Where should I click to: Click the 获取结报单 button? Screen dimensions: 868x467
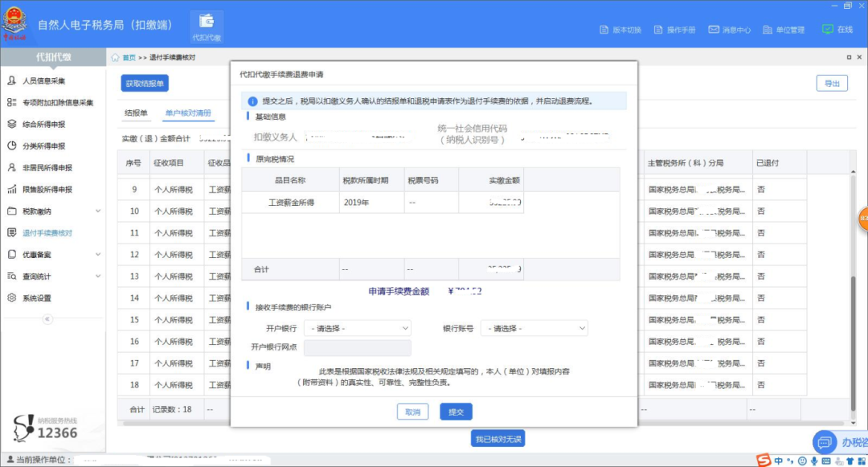tap(145, 84)
